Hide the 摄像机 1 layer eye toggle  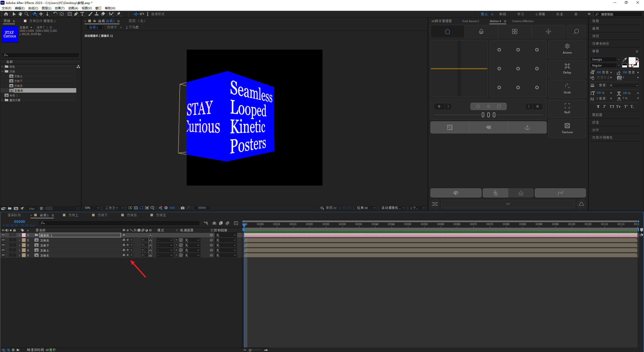[x=3, y=235]
